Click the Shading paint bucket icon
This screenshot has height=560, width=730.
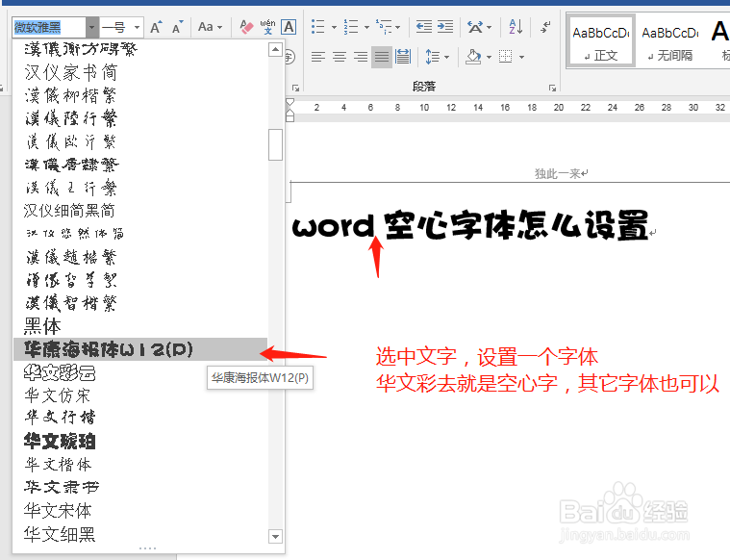[x=473, y=57]
